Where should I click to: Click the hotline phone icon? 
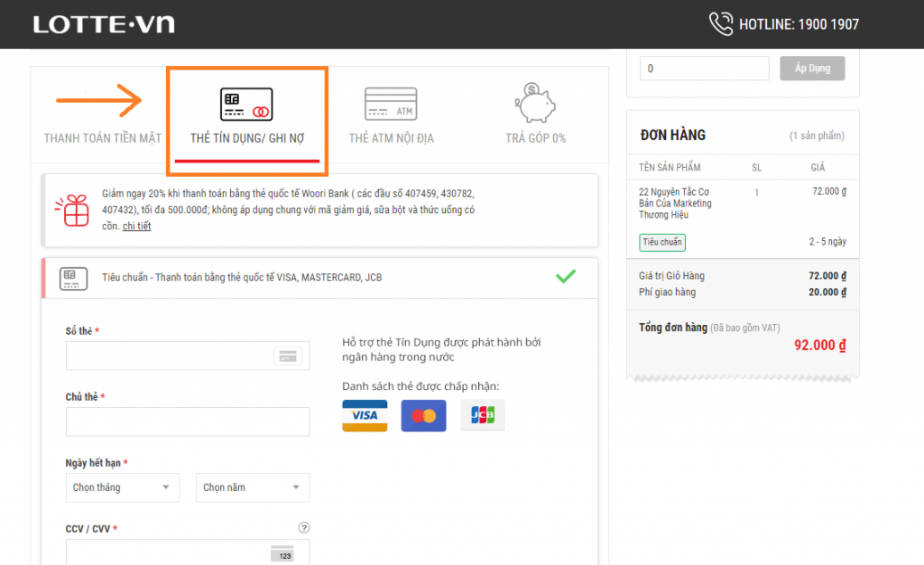pyautogui.click(x=721, y=24)
